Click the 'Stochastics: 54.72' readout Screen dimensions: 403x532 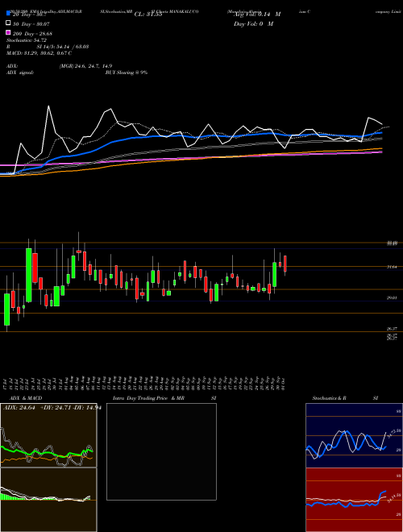pyautogui.click(x=27, y=40)
